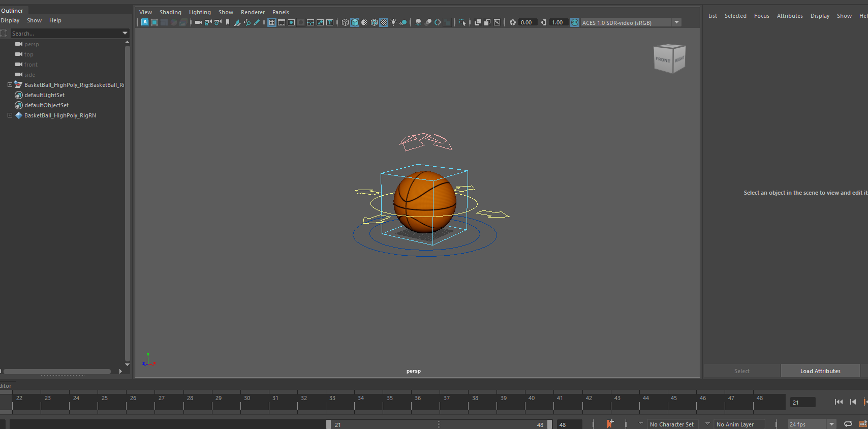Open Outliner search options dropdown arrow
The image size is (868, 429).
pyautogui.click(x=125, y=34)
